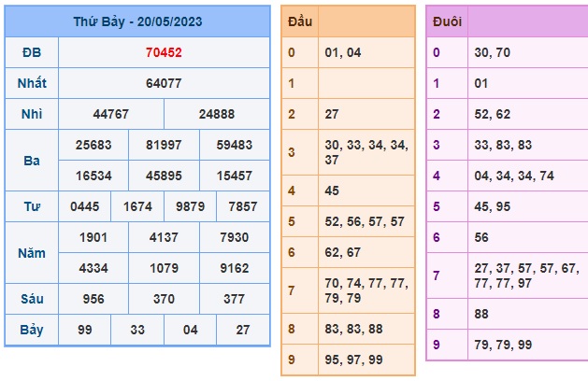Select second prize number 24888
Screen dimensions: 588x381
217,114
